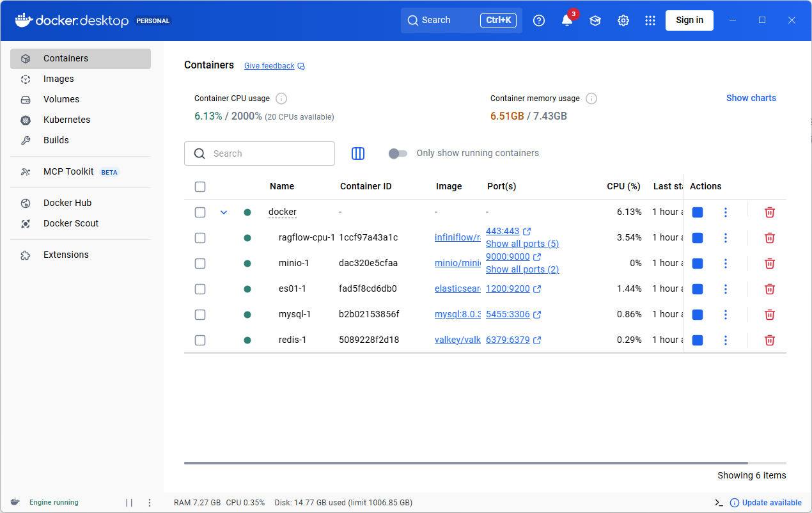
Task: Open the Images section in sidebar
Action: coord(59,79)
